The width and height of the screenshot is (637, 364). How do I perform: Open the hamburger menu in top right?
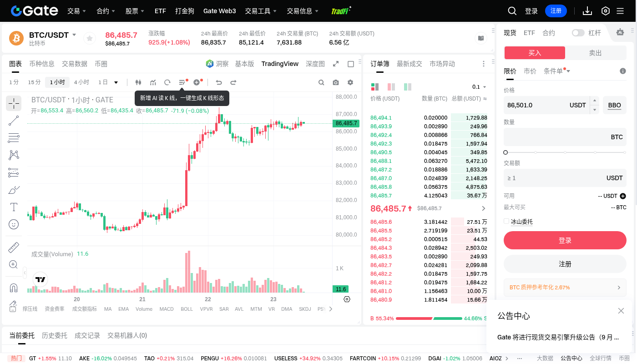coord(620,11)
